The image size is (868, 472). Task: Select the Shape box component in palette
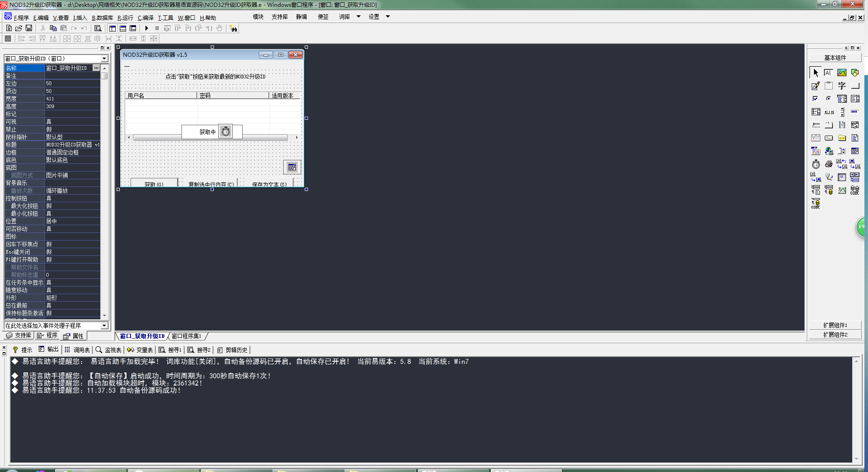(x=855, y=73)
